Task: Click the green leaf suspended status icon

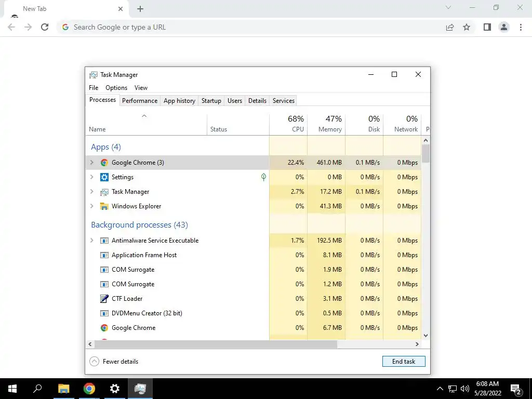Action: click(x=263, y=177)
